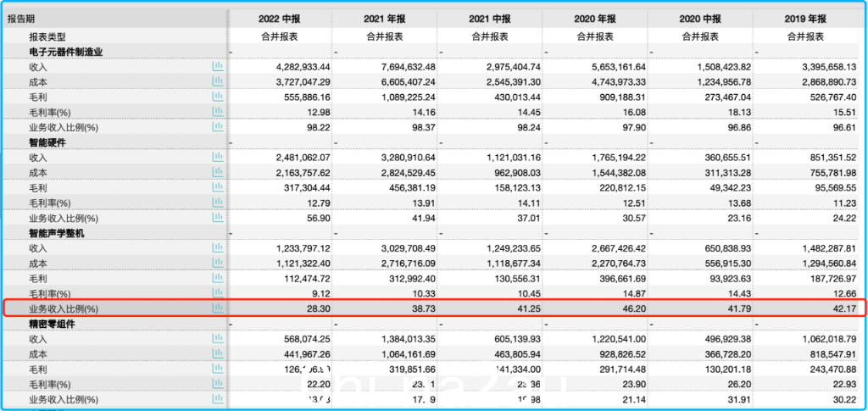Click the margin value 18.13
Image resolution: width=868 pixels, height=411 pixels.
[741, 113]
